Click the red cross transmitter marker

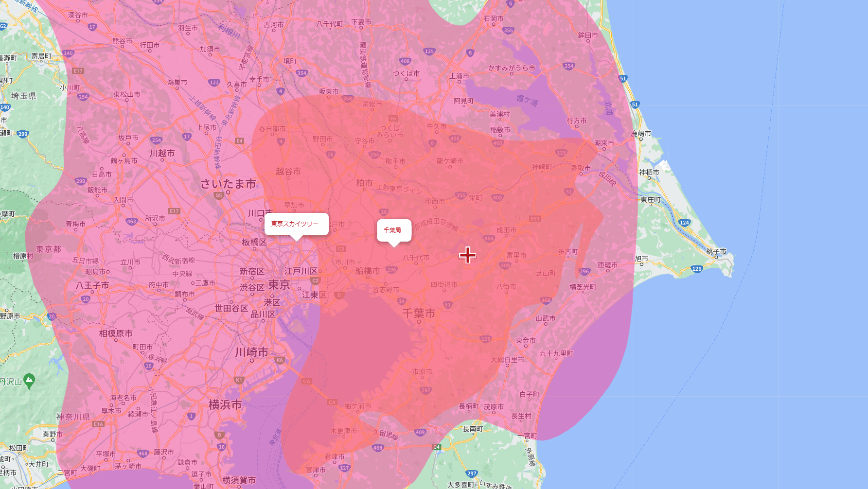tap(467, 256)
